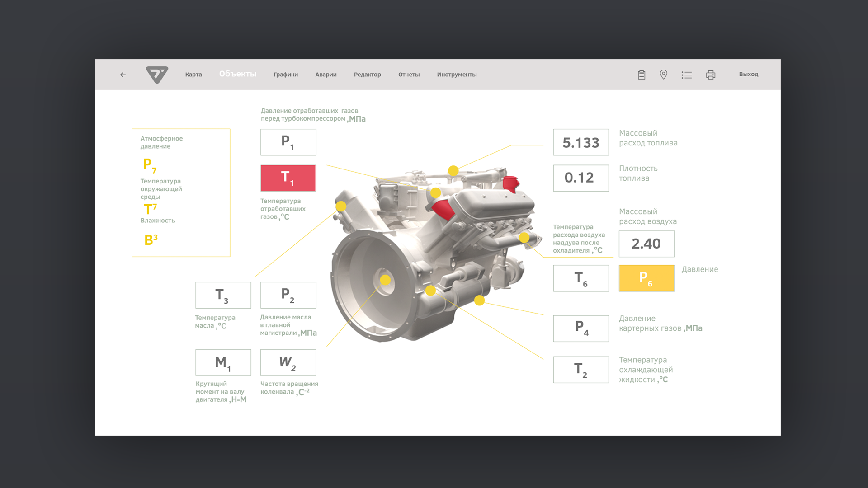Click yellow sensor dot on flywheel center
This screenshot has height=488, width=868.
coord(385,280)
